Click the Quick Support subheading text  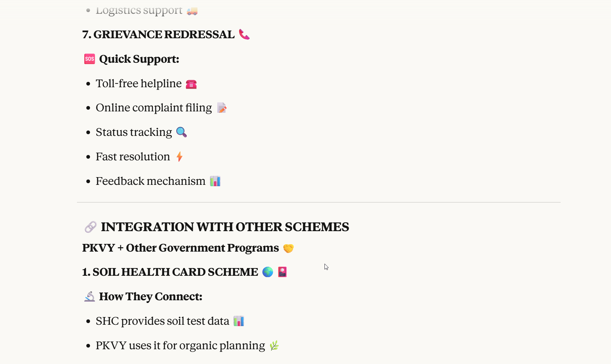[139, 59]
